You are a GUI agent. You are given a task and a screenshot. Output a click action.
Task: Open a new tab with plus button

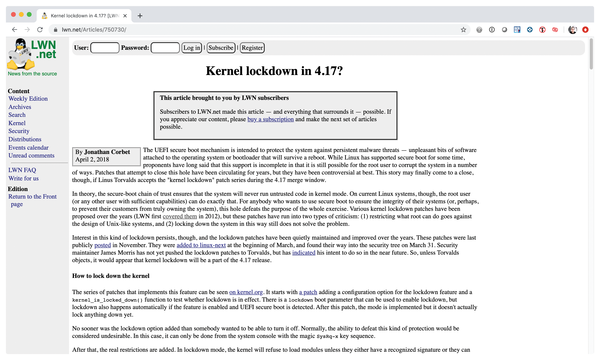click(140, 16)
